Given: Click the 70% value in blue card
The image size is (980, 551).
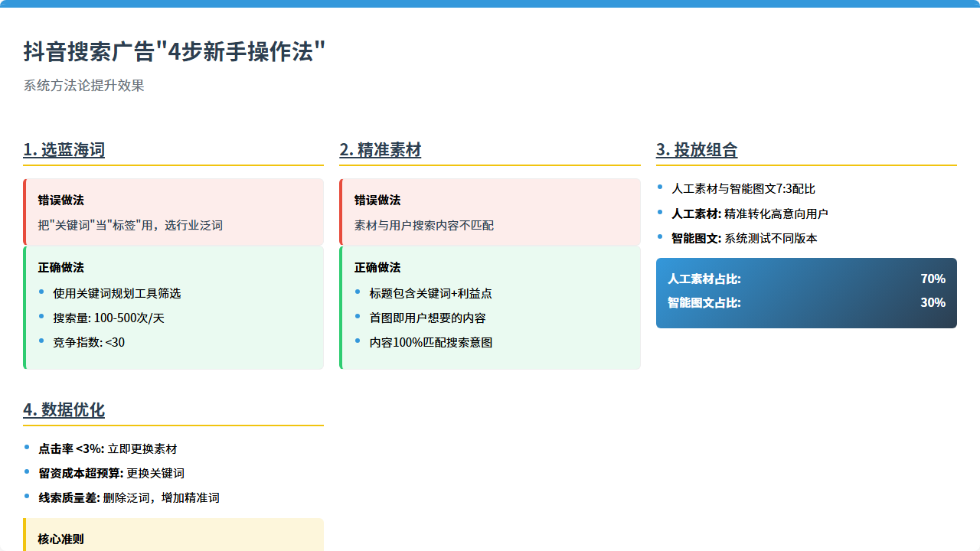Looking at the screenshot, I should click(x=933, y=279).
